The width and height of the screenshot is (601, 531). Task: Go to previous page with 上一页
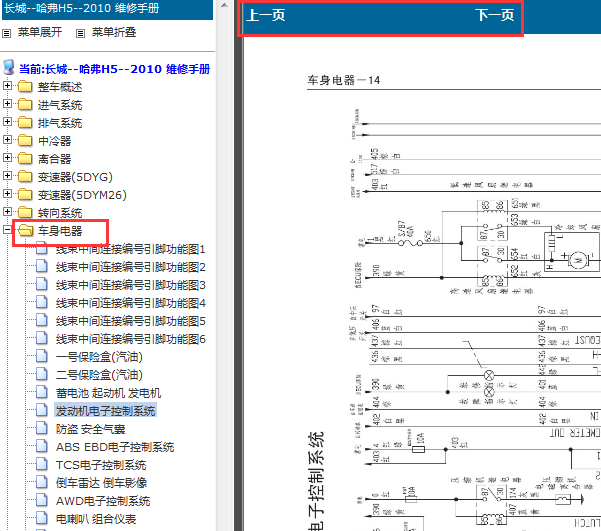266,16
